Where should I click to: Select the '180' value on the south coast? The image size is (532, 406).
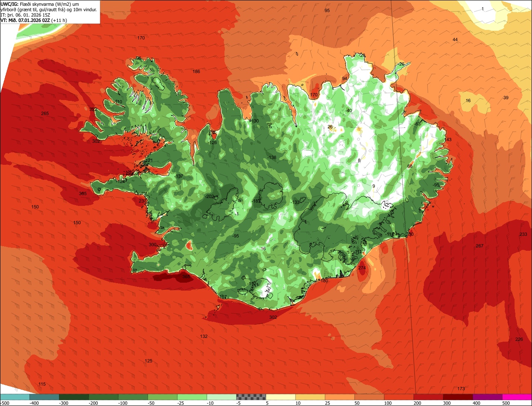point(324,281)
